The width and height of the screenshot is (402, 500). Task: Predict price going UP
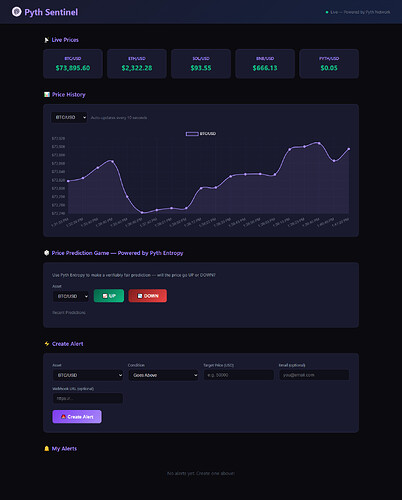tap(109, 296)
